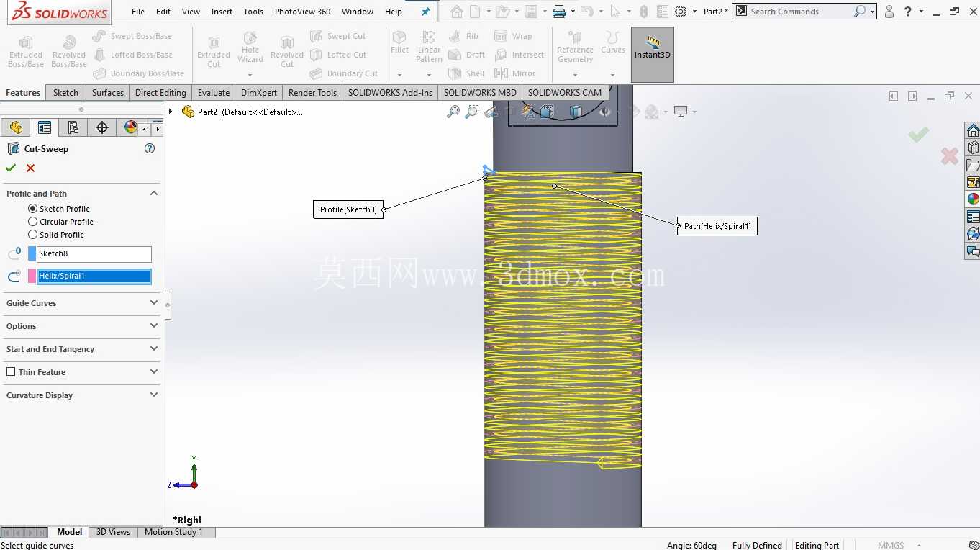Open the Appearances color ball in task pane
The height and width of the screenshot is (550, 980).
(x=973, y=199)
